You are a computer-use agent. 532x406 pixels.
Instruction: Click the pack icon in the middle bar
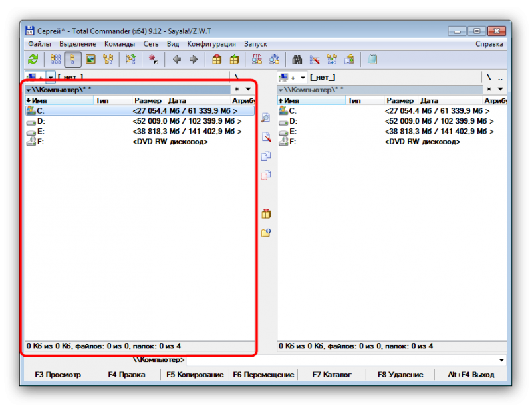point(265,214)
